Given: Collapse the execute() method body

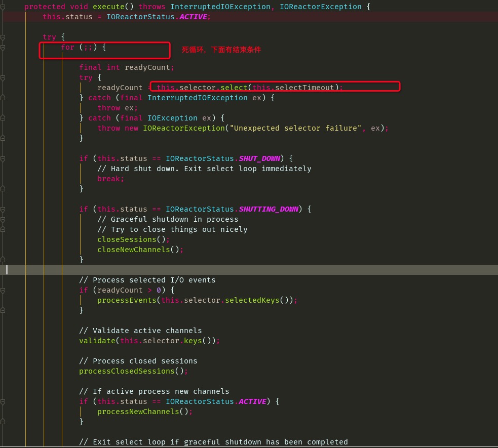Looking at the screenshot, I should pyautogui.click(x=3, y=6).
